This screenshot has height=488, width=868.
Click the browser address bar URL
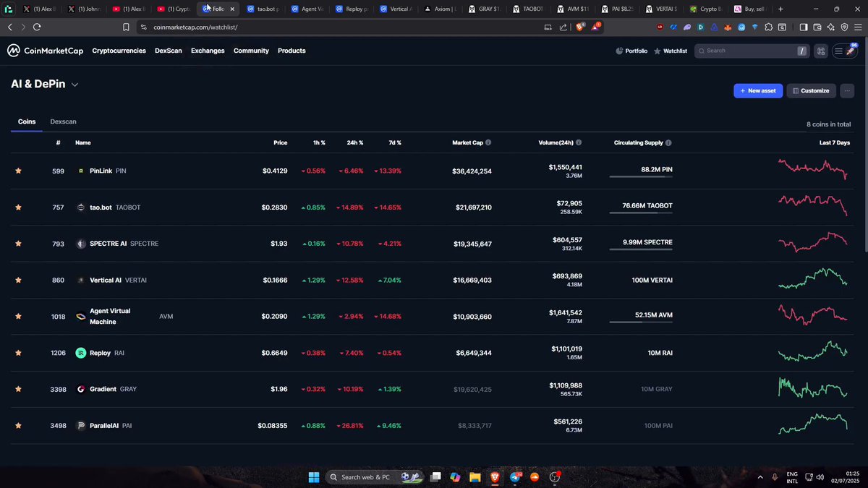(x=195, y=27)
